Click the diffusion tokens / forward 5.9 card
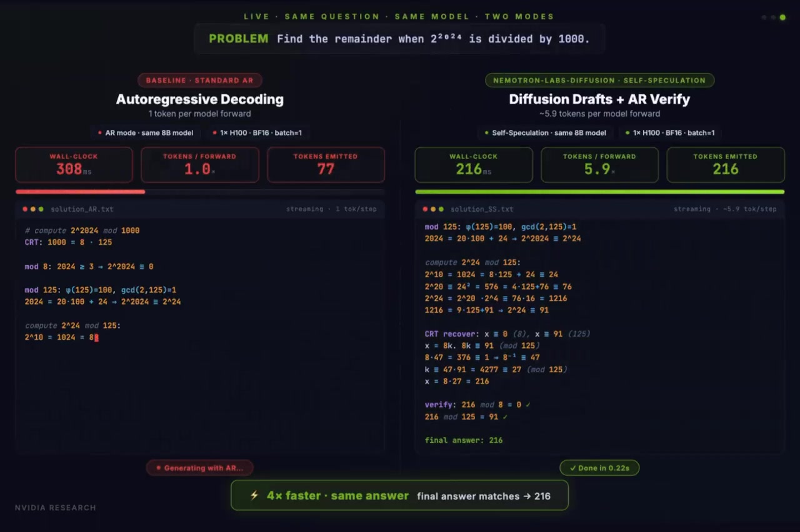800x532 pixels. coord(599,165)
